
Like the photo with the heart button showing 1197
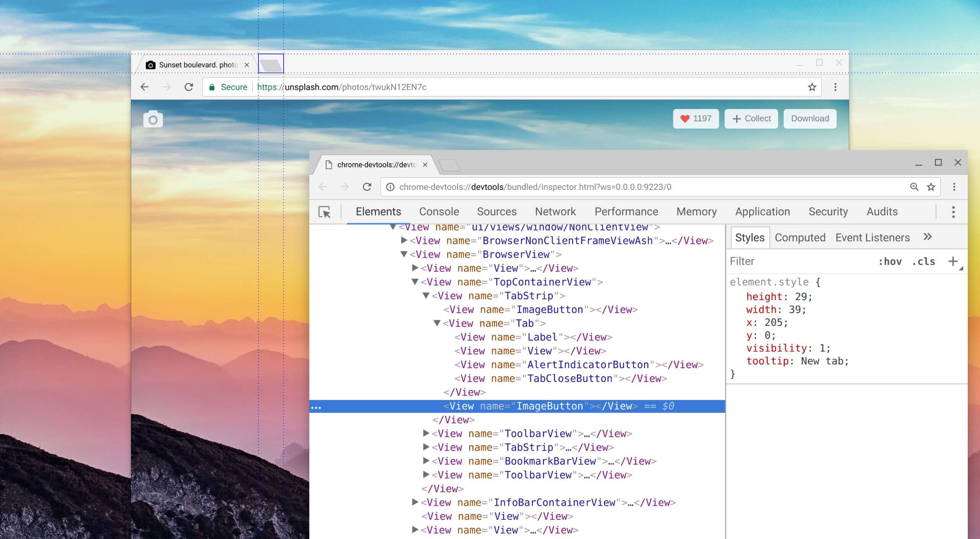696,119
